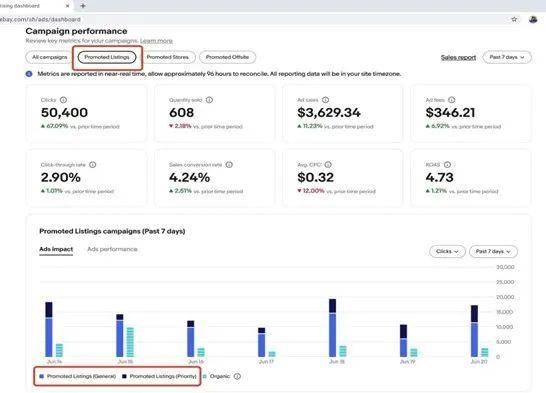Click the info icon next to Clicks
Viewport: 546px width, 393px height.
point(63,100)
